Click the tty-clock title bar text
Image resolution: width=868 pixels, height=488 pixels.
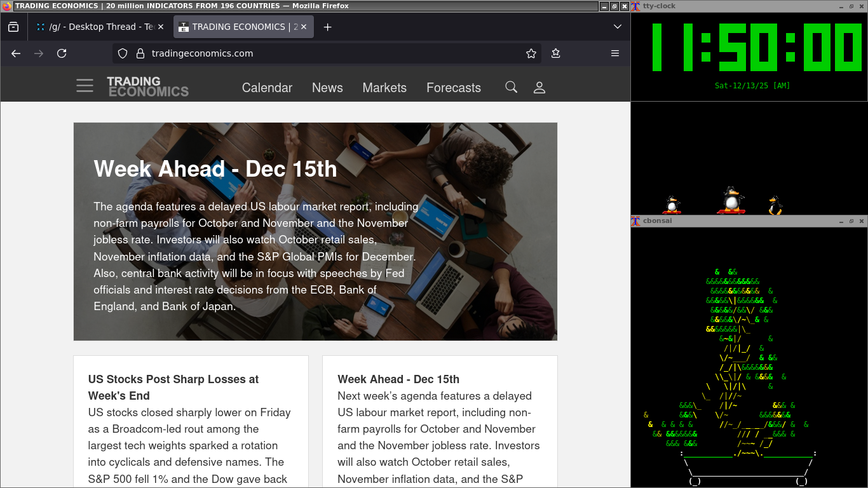click(x=660, y=6)
